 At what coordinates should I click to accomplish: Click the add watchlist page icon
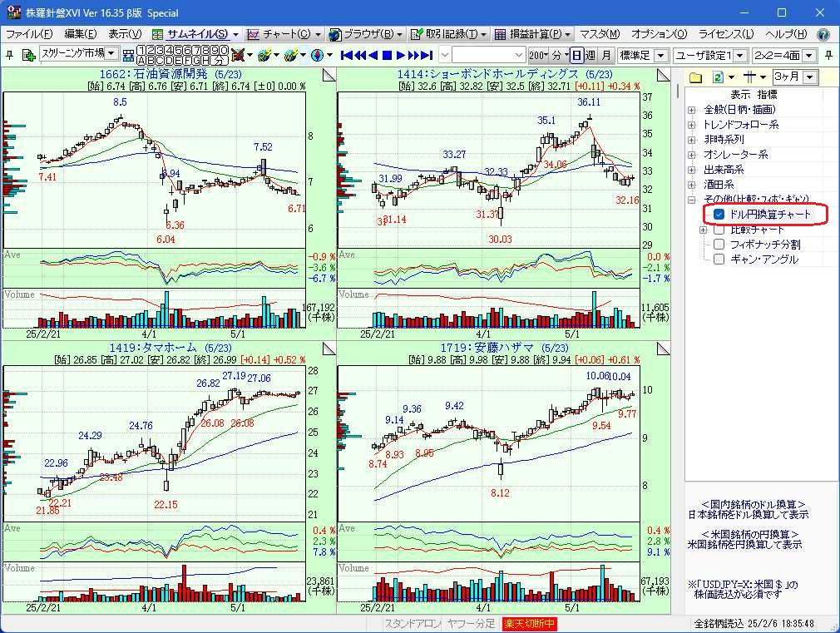[27, 55]
